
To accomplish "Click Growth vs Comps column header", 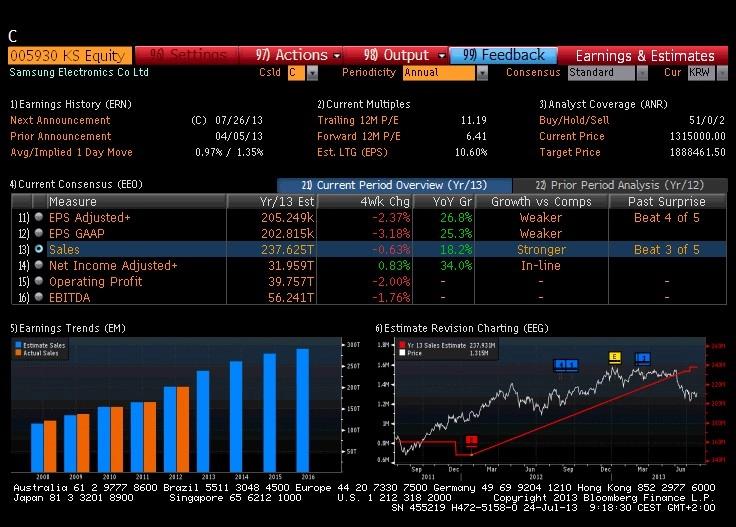I will click(541, 201).
